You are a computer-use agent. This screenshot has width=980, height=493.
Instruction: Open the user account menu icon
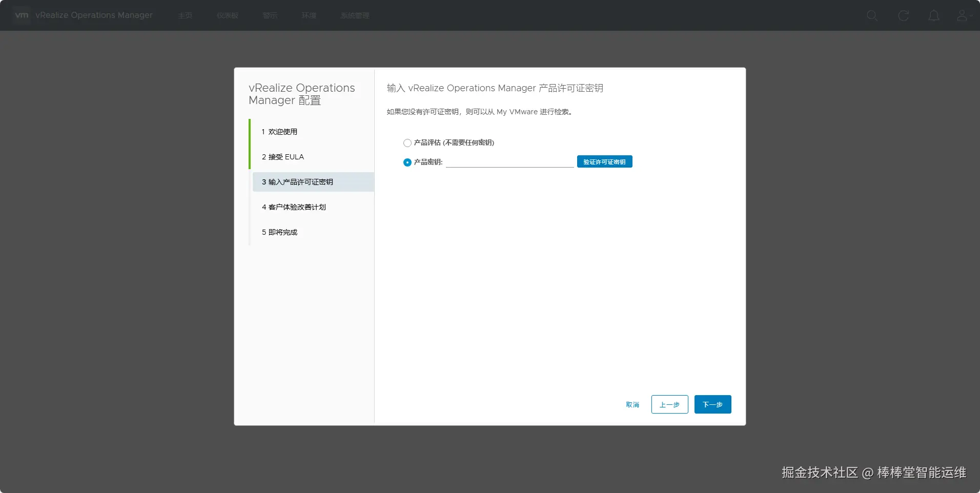click(x=964, y=16)
